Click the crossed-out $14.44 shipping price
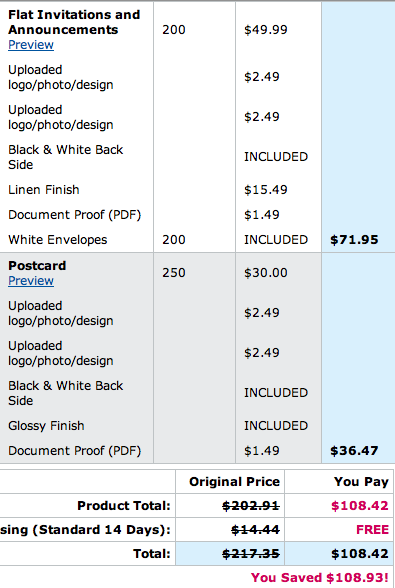Image resolution: width=395 pixels, height=588 pixels. click(x=255, y=530)
